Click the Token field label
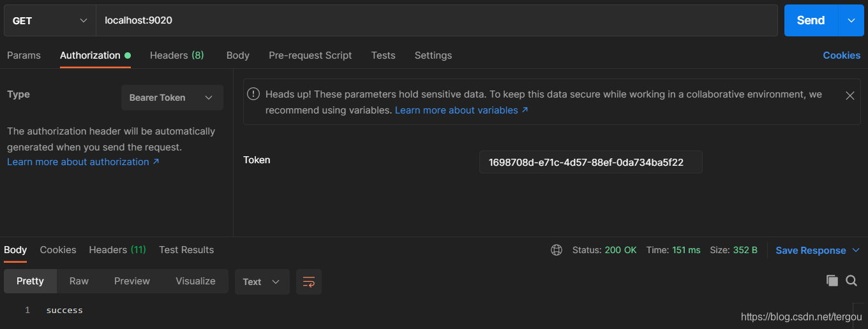Screen dimensions: 868x329 coord(257,160)
